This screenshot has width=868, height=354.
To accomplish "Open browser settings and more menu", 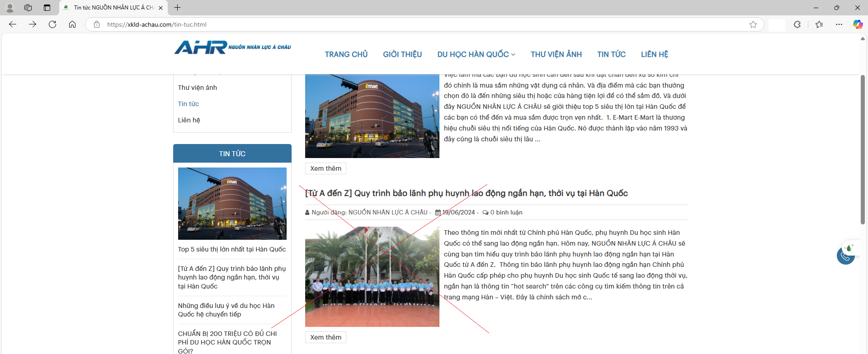I will click(x=839, y=24).
